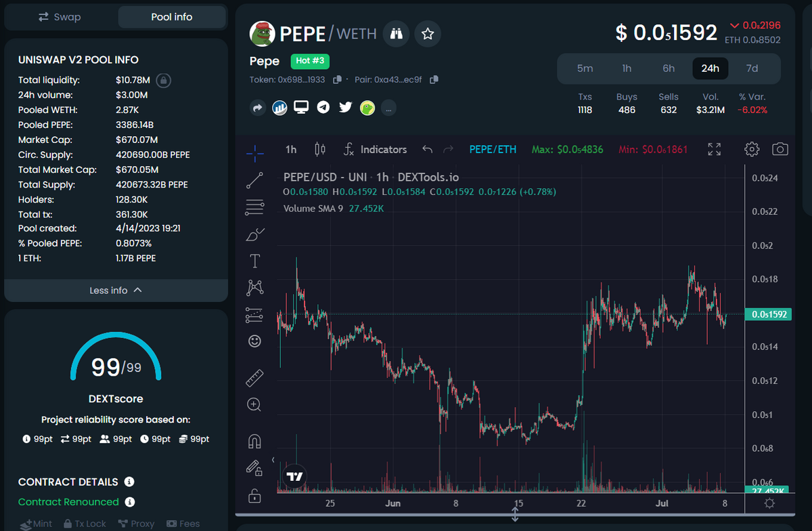Image resolution: width=812 pixels, height=531 pixels.
Task: Click the TradingView logo on the chart
Action: (x=294, y=476)
